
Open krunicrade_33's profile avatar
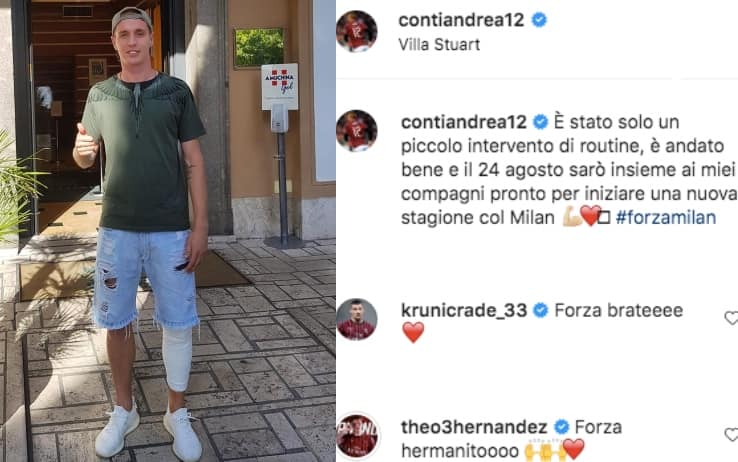click(x=356, y=319)
